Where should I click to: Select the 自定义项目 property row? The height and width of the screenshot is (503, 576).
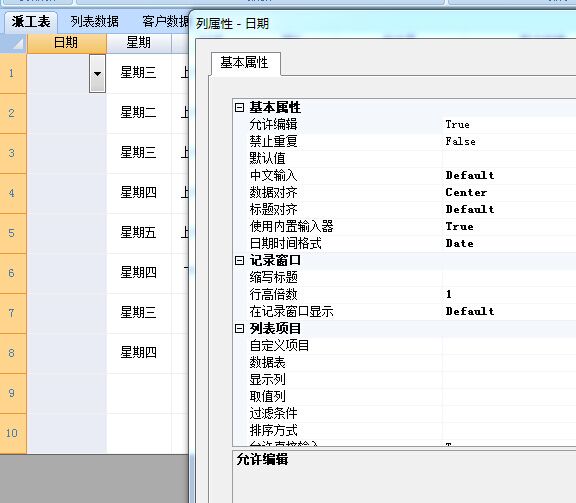(411, 345)
